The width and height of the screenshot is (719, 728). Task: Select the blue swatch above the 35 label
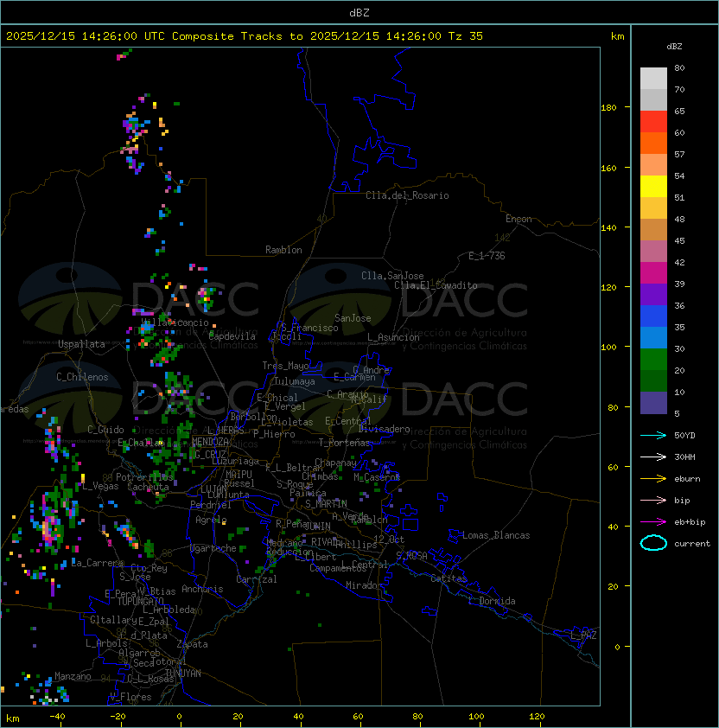pyautogui.click(x=653, y=316)
